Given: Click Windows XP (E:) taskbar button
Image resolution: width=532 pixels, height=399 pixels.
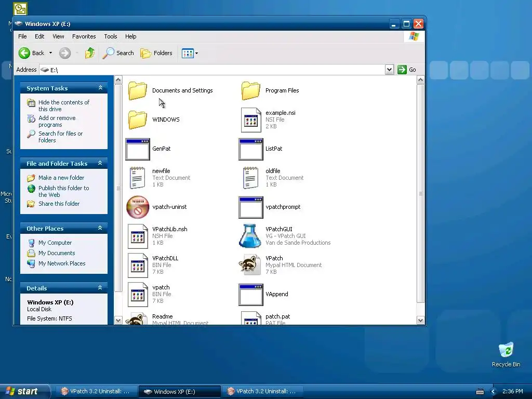Looking at the screenshot, I should pyautogui.click(x=179, y=392).
